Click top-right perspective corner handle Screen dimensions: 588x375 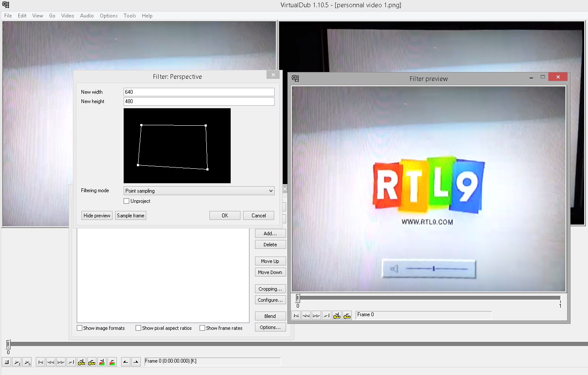[x=206, y=126]
